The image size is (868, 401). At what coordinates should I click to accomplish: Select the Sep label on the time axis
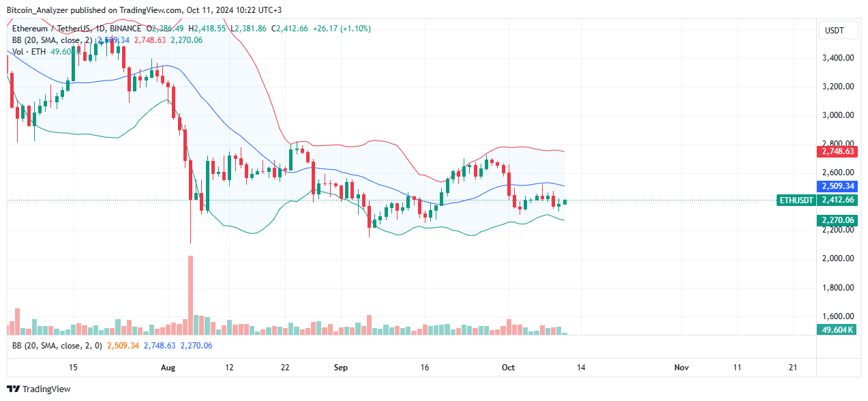tap(341, 368)
